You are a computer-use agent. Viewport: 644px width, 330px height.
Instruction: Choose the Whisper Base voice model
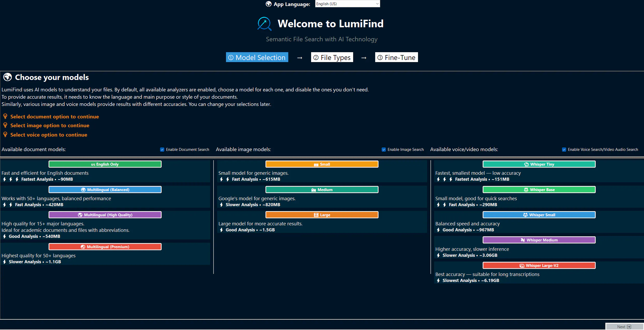(x=539, y=190)
